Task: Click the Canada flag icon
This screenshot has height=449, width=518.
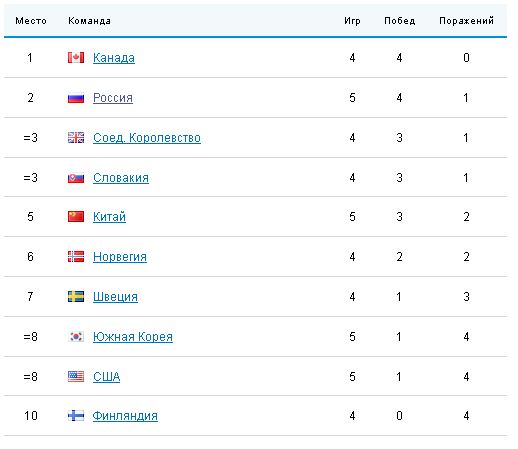Action: [x=76, y=58]
